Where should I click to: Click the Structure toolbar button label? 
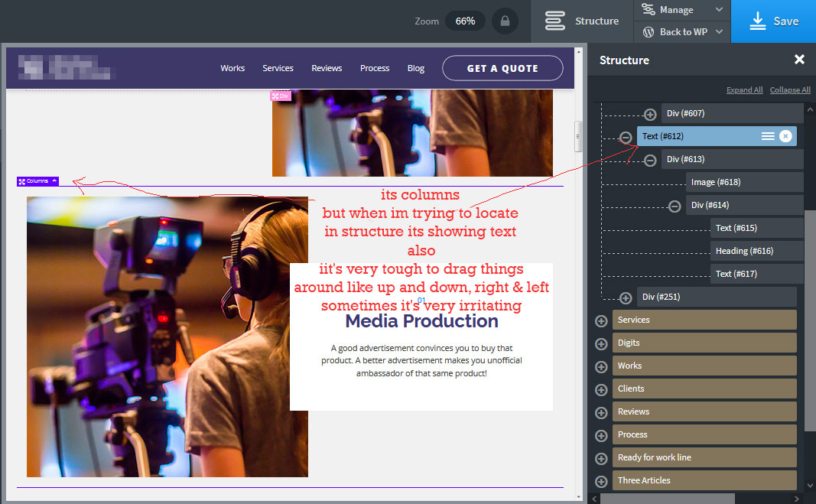(x=597, y=21)
